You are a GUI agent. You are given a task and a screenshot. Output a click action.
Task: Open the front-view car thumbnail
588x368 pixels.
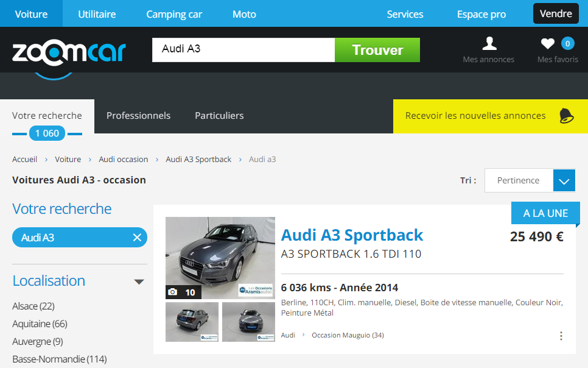click(x=248, y=322)
